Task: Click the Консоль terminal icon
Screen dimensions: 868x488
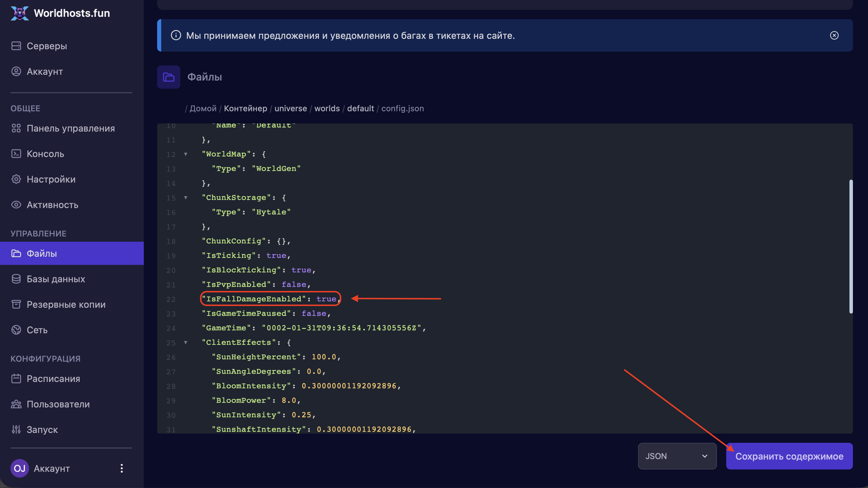Action: tap(16, 154)
